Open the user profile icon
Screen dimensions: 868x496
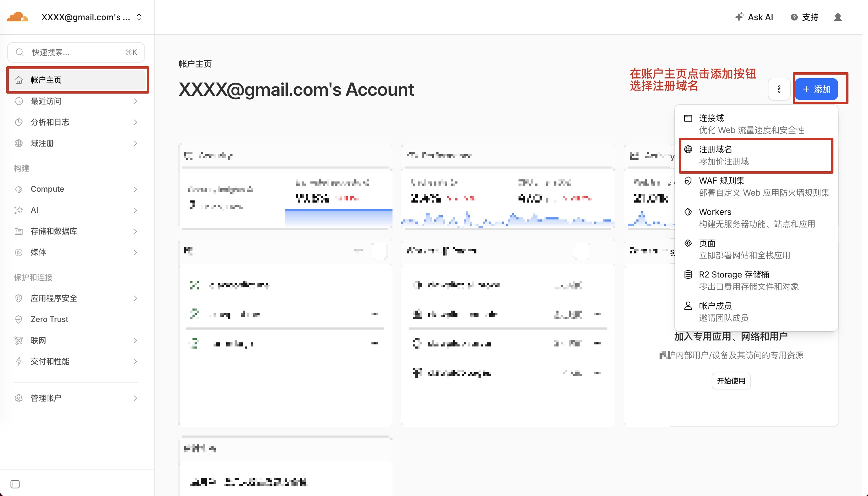(838, 17)
